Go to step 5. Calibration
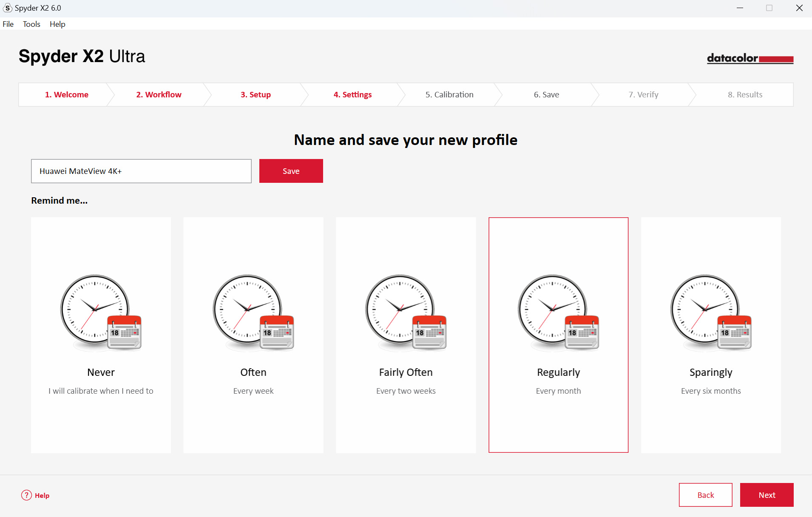This screenshot has width=812, height=517. tap(449, 94)
